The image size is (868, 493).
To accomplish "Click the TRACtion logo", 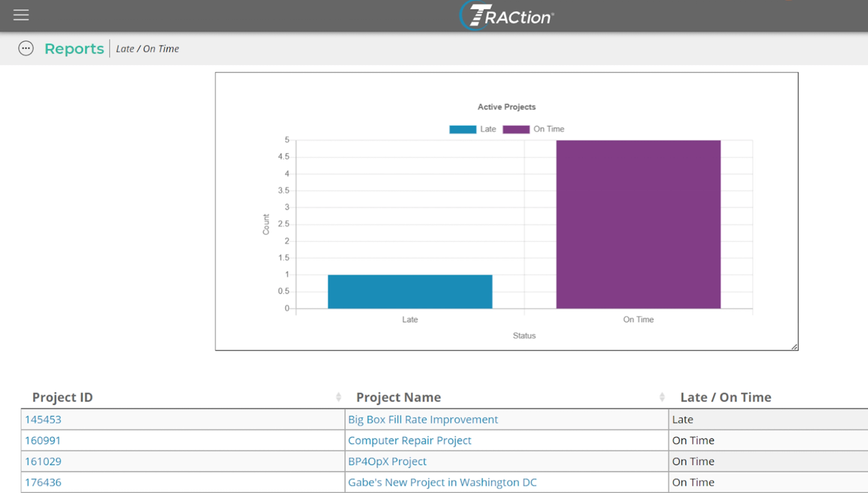I will click(x=506, y=15).
